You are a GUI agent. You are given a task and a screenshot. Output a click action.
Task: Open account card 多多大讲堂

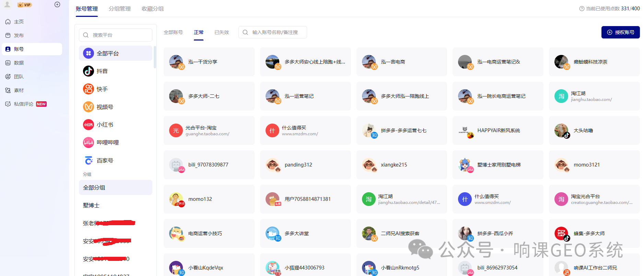[305, 233]
